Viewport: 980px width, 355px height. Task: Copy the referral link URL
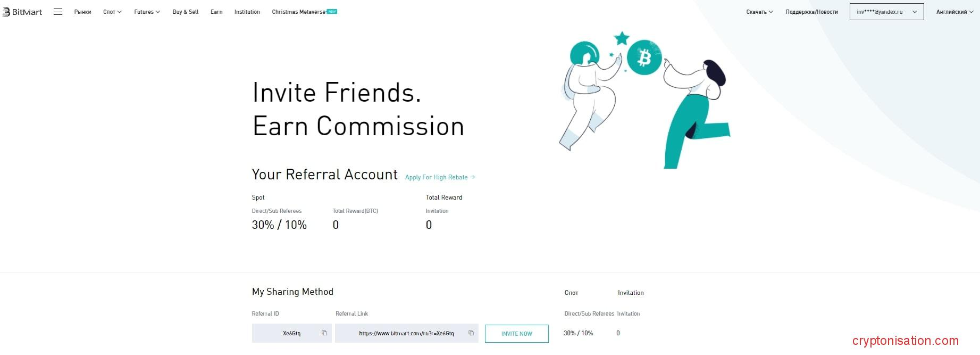coord(471,333)
